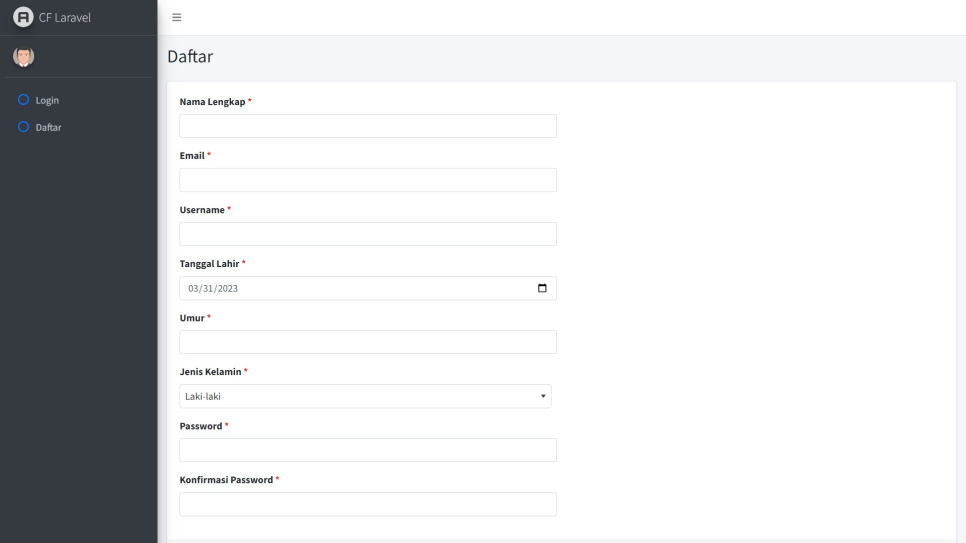Focus the Password input field
This screenshot has height=543, width=966.
(x=368, y=450)
